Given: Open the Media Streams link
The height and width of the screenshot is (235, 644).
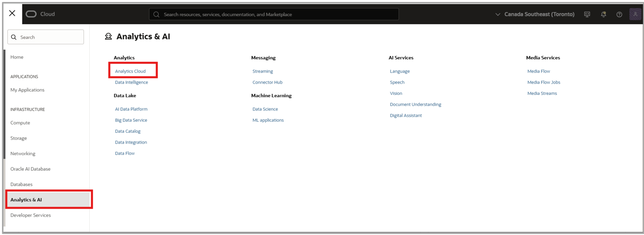Looking at the screenshot, I should coord(542,93).
